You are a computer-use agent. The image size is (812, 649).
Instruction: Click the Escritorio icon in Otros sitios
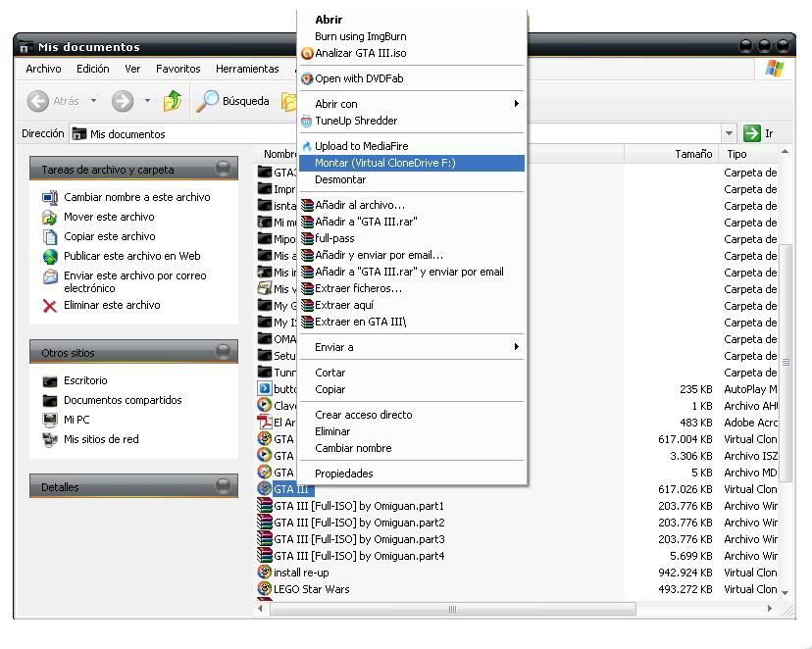(50, 381)
